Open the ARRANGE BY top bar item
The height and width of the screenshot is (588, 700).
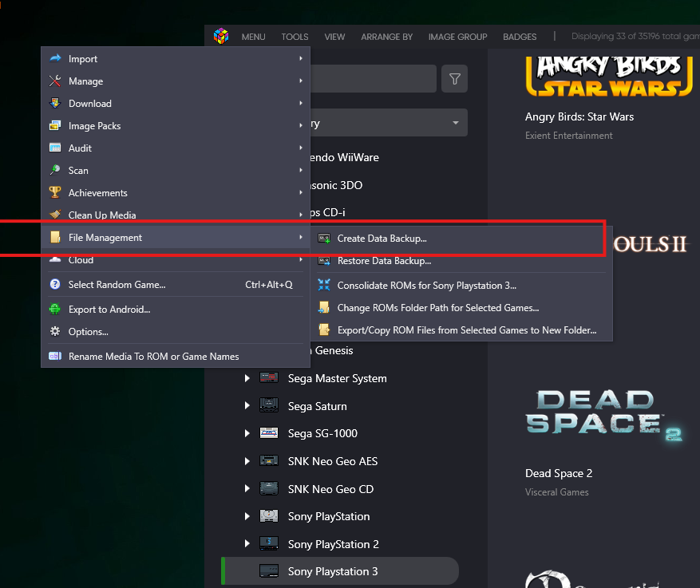point(386,37)
